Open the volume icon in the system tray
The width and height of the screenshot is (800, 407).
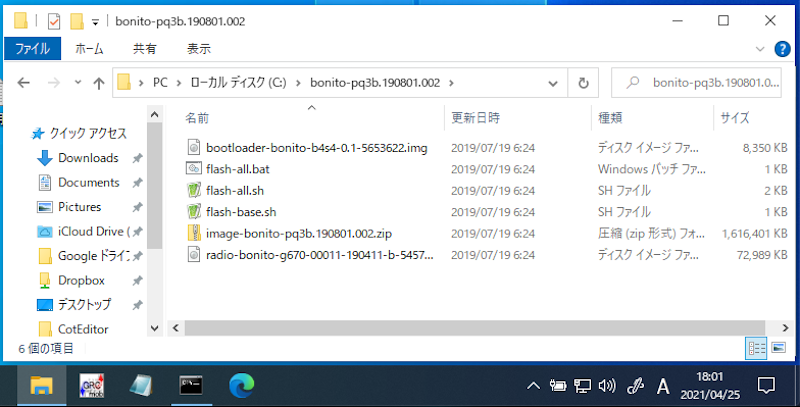606,385
